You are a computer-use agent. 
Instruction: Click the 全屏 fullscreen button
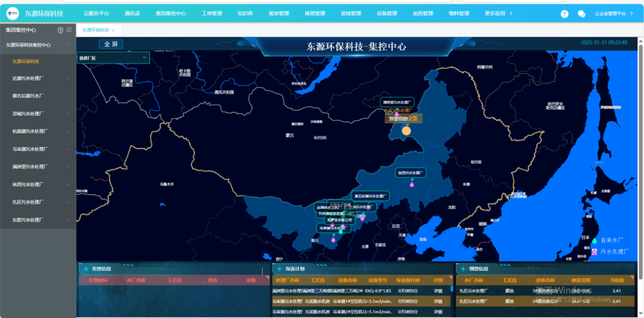coord(111,44)
